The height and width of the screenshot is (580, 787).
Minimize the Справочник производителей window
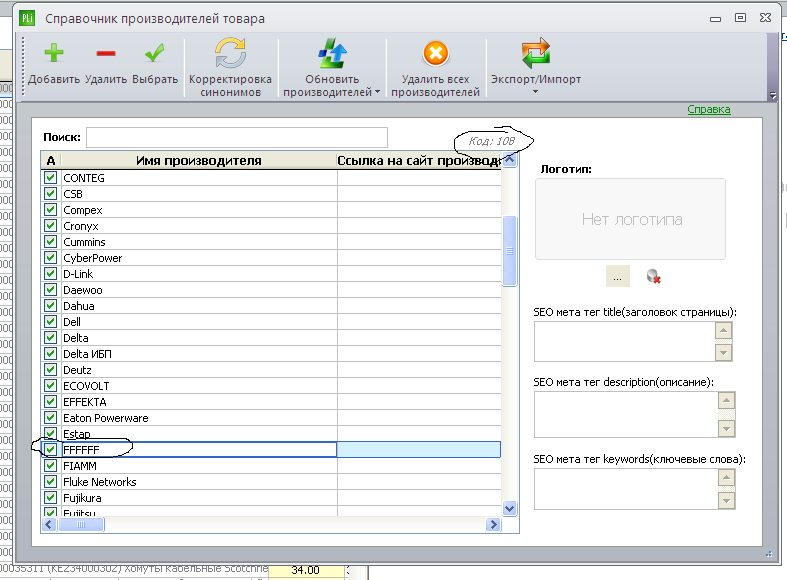pos(716,19)
